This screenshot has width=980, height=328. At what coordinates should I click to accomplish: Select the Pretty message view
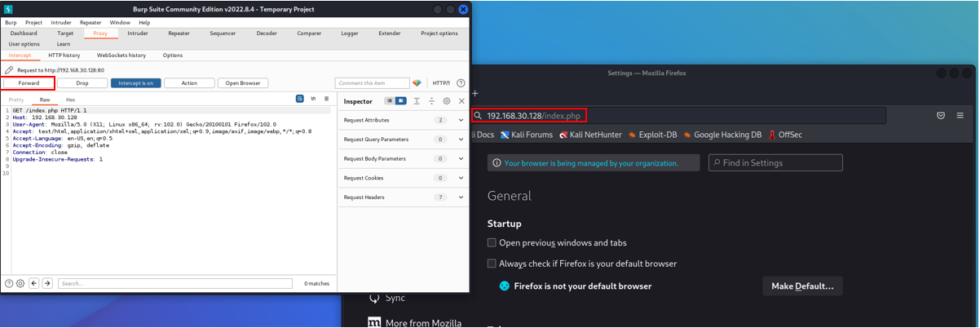pyautogui.click(x=16, y=100)
